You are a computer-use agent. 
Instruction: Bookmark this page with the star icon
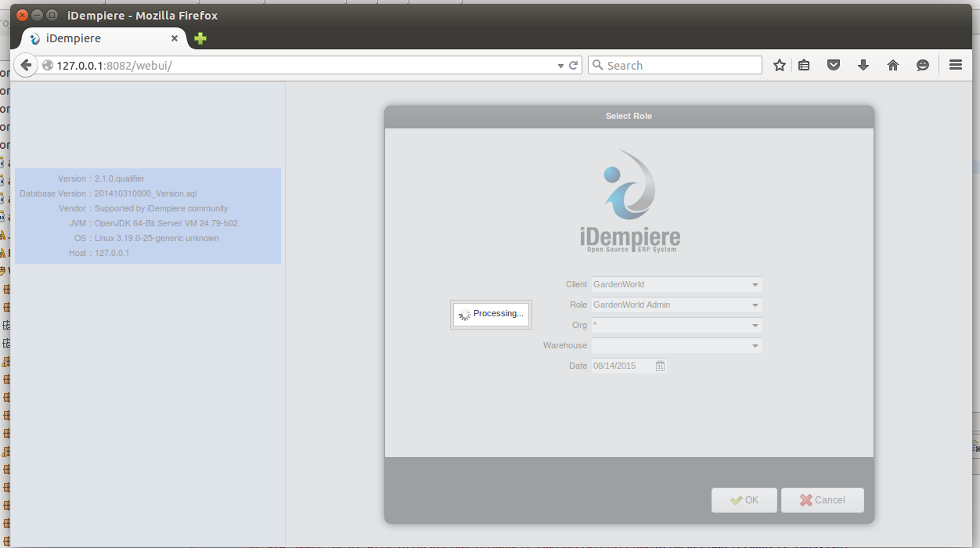pos(779,66)
